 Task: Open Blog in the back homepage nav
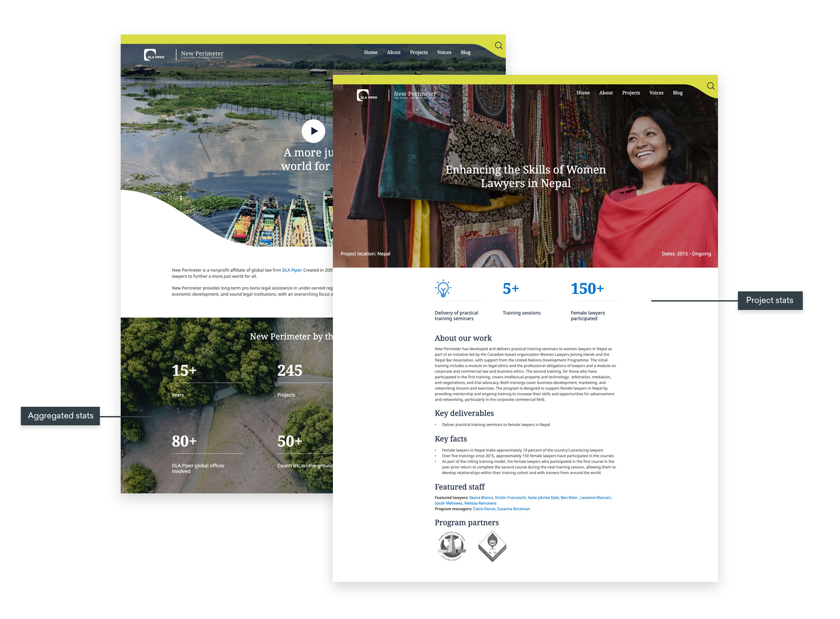[x=466, y=53]
